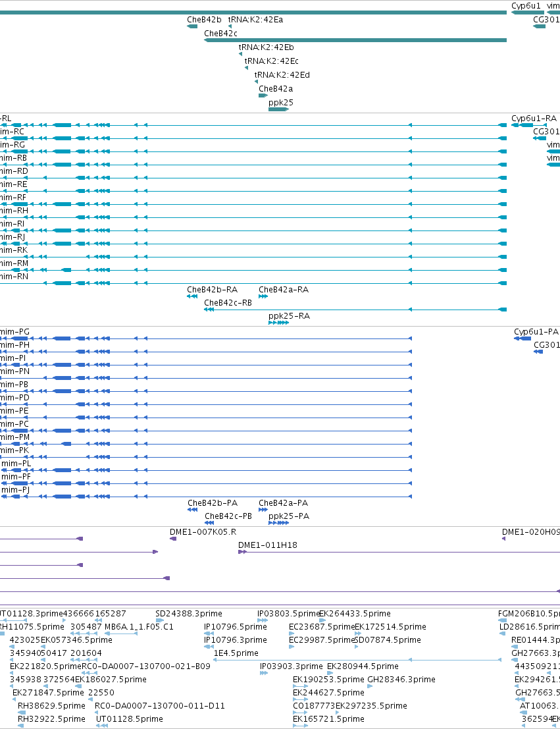Click the 1E4.5prime EST label

tap(236, 653)
